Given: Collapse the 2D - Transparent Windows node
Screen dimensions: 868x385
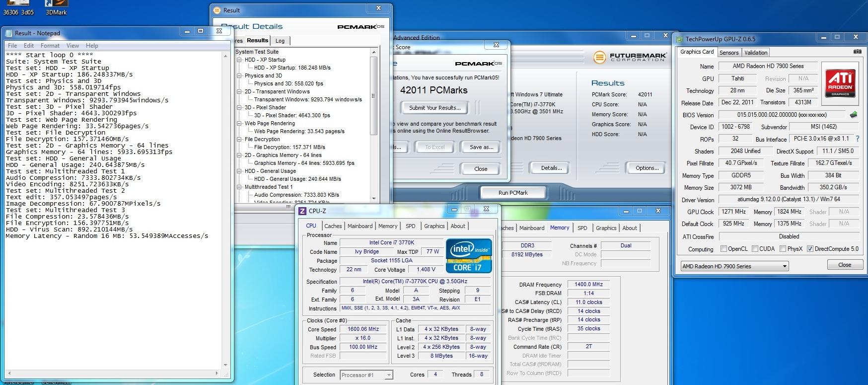Looking at the screenshot, I should tap(239, 91).
